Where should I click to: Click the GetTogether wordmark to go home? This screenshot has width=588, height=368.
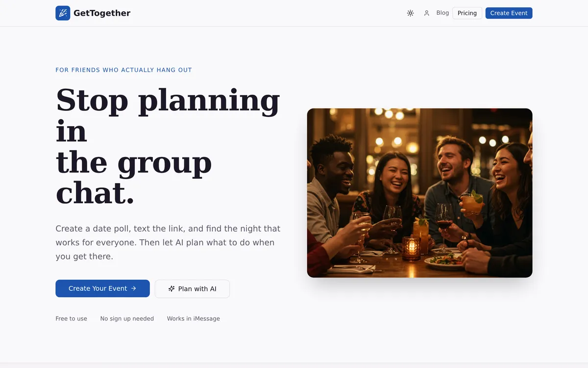coord(102,13)
